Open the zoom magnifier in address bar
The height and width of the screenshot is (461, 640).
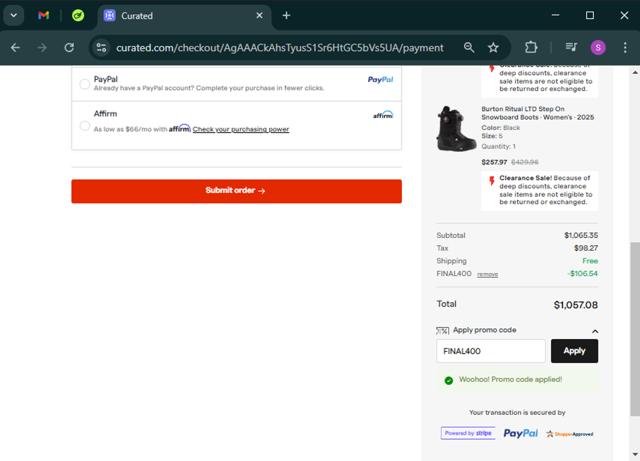(x=469, y=48)
